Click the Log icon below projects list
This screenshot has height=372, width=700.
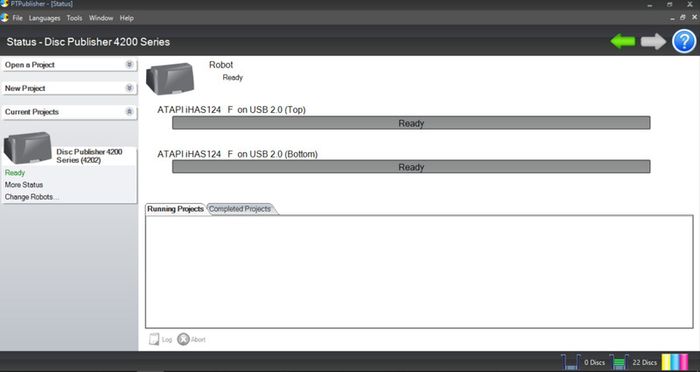(154, 339)
